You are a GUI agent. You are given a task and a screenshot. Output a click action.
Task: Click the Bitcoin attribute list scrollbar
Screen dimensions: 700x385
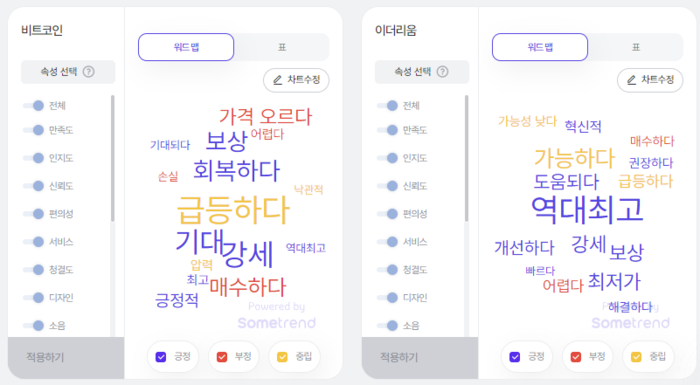point(112,158)
